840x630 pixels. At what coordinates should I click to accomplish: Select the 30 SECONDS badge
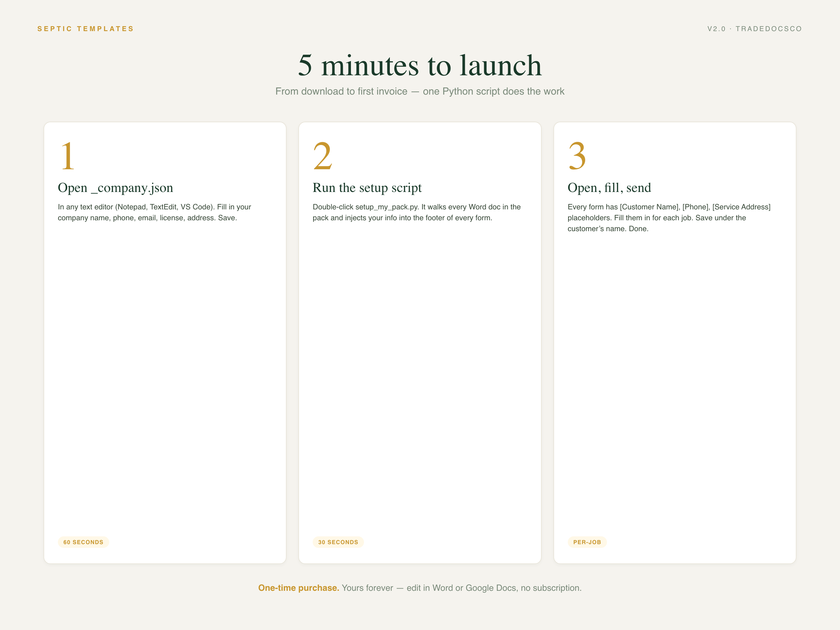pyautogui.click(x=338, y=542)
